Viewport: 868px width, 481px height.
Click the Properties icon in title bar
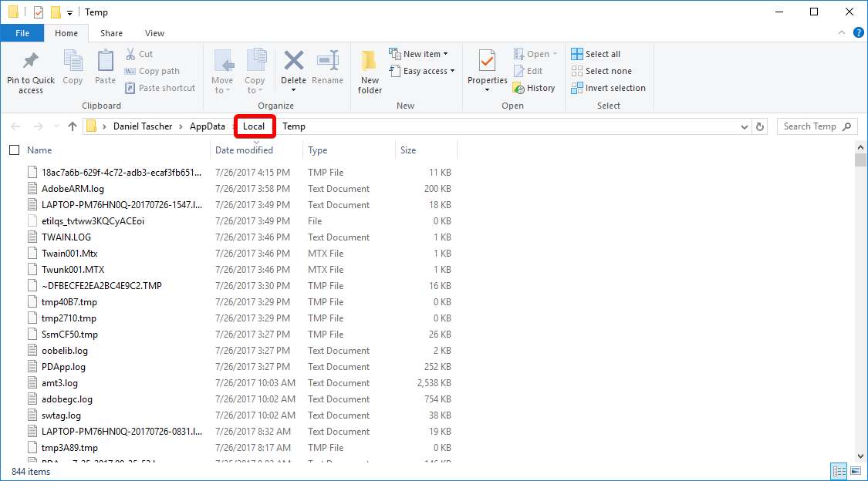tap(39, 12)
